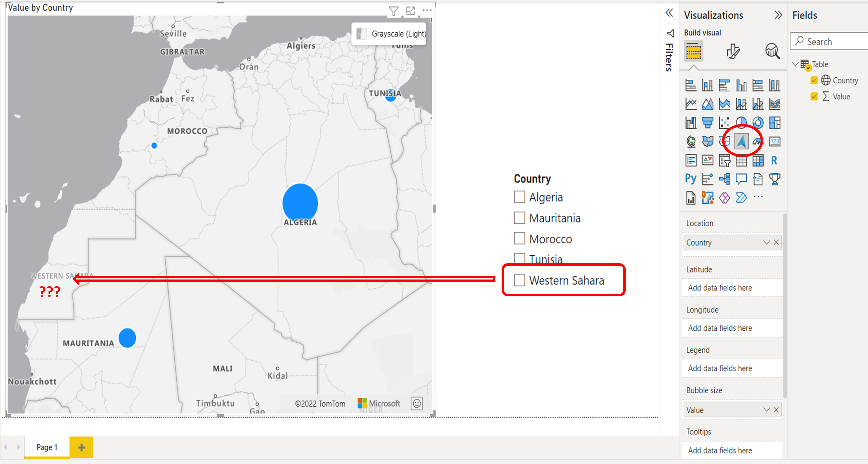Check the Tunisia slicer checkbox
This screenshot has width=868, height=464.
point(519,258)
